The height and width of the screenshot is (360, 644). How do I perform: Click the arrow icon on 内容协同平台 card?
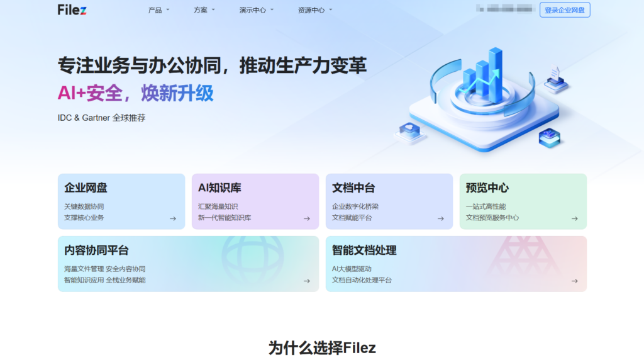306,281
